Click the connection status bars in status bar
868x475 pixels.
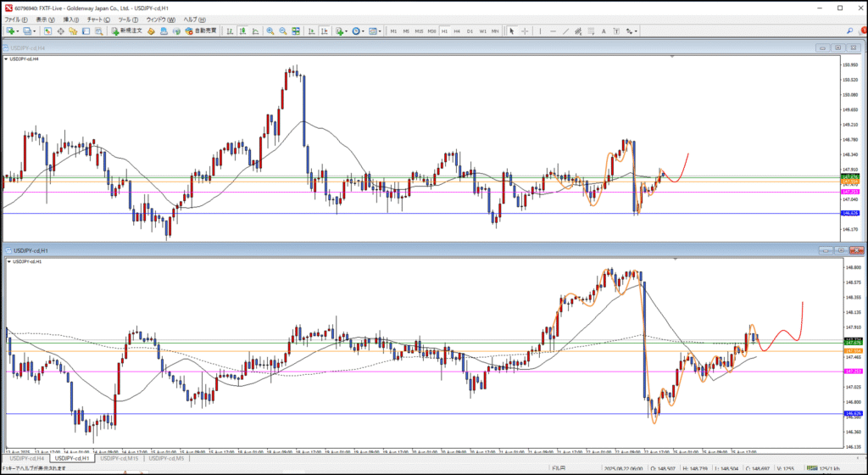tap(811, 468)
